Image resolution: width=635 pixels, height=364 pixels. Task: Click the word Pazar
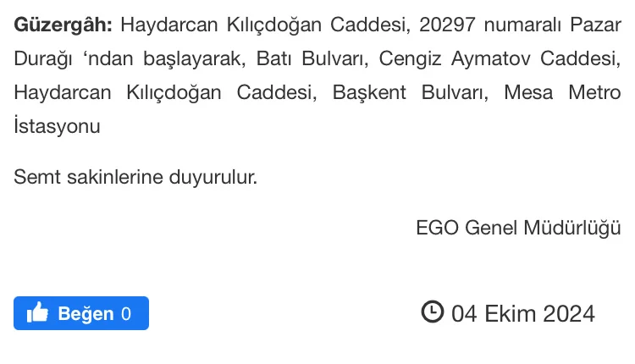pos(595,25)
